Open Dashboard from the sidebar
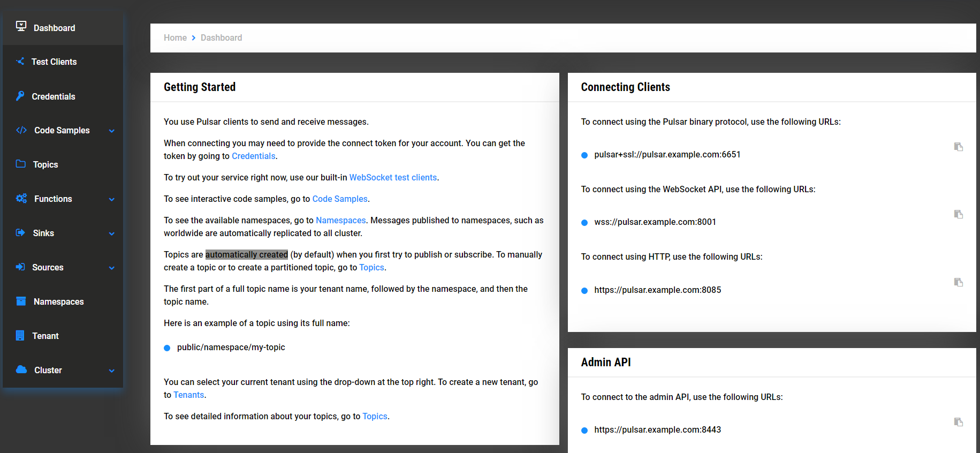This screenshot has height=453, width=980. [63, 28]
